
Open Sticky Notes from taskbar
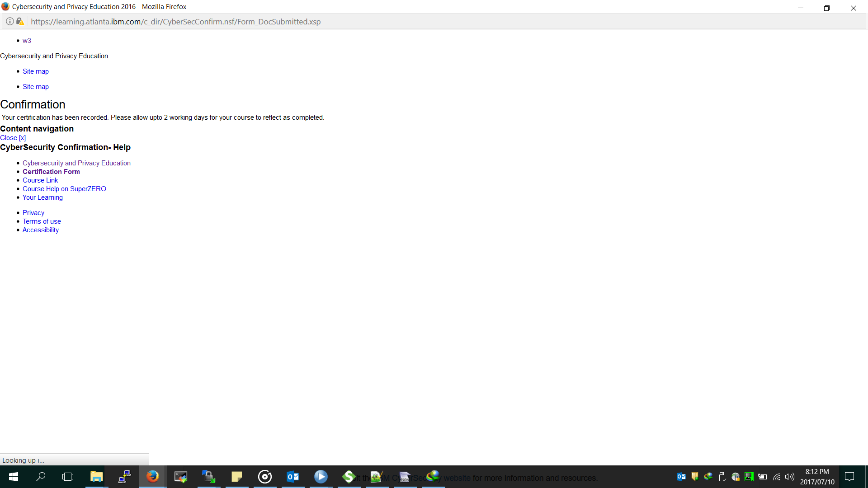click(x=236, y=477)
